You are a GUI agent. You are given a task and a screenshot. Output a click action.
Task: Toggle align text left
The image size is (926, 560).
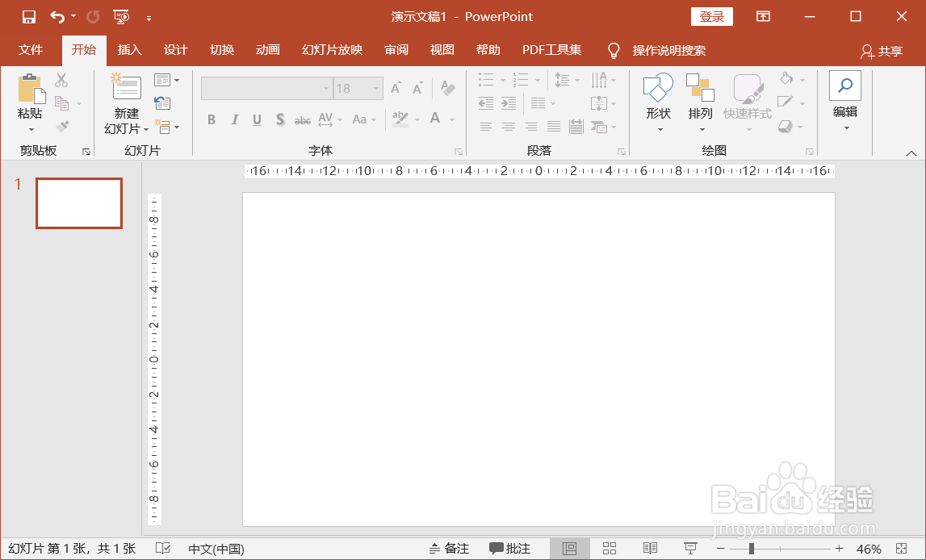tap(485, 126)
